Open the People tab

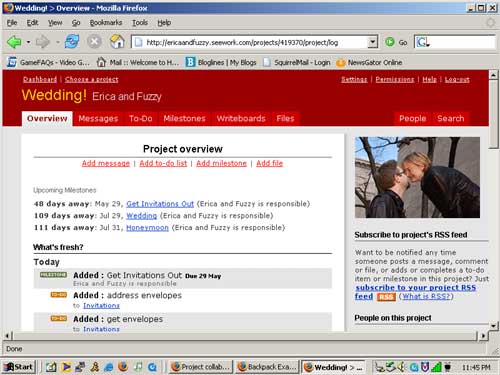click(412, 119)
